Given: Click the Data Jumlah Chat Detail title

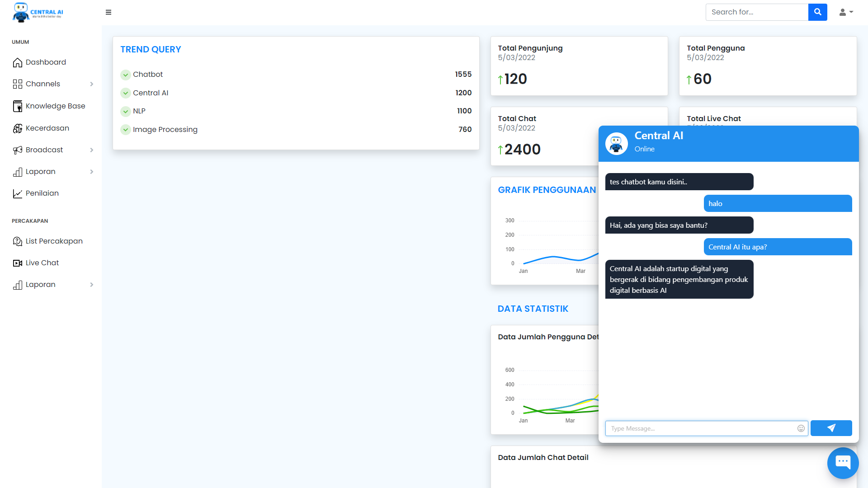Looking at the screenshot, I should (x=543, y=458).
